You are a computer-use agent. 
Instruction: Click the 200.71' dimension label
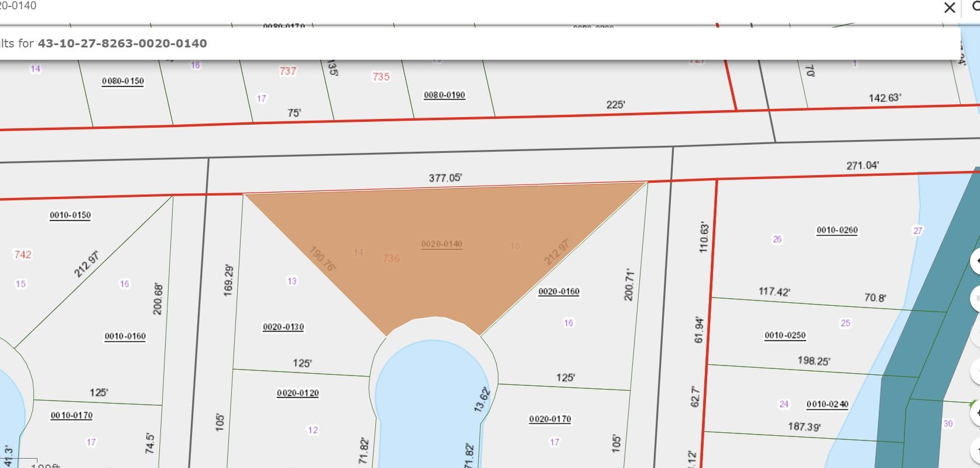629,285
